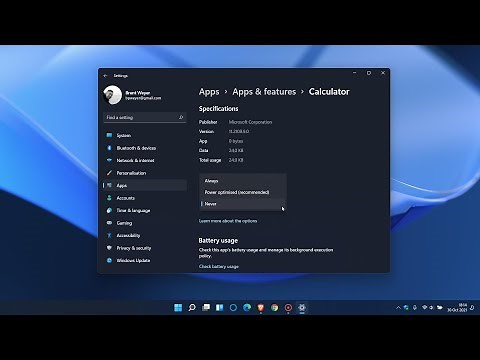Open Windows Update in the sidebar

[145, 260]
